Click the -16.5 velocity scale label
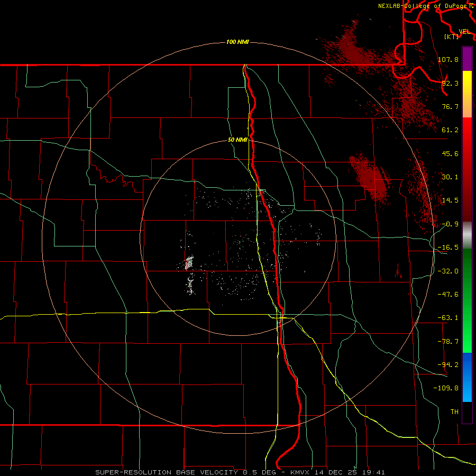Screen dimensions: 476x476 pyautogui.click(x=448, y=248)
